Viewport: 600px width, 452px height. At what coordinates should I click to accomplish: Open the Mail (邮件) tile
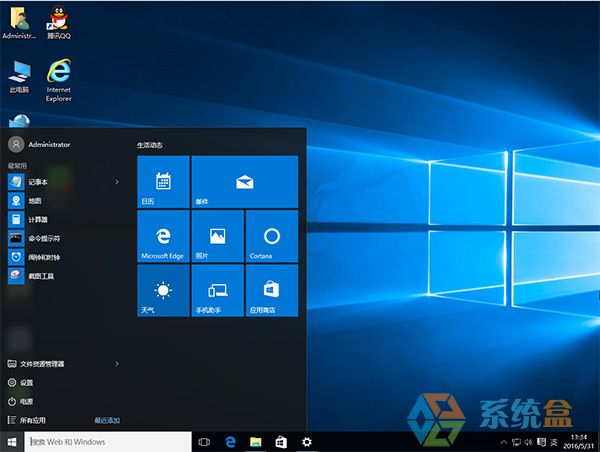244,181
